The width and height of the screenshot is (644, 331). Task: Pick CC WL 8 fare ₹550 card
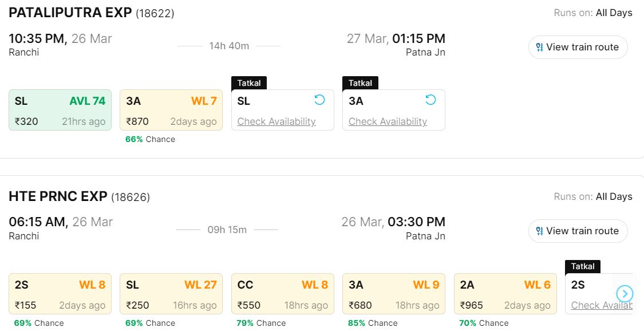[x=282, y=294]
